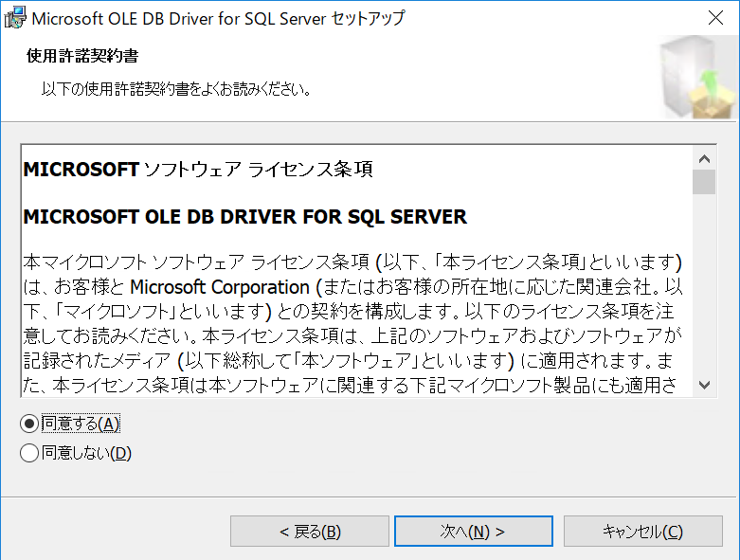Click the window title text in the title bar
Viewport: 740px width, 560px height.
coord(218,18)
